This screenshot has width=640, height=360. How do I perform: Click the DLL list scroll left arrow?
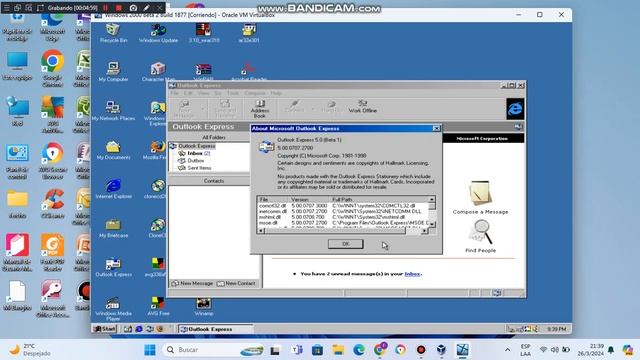pos(261,231)
